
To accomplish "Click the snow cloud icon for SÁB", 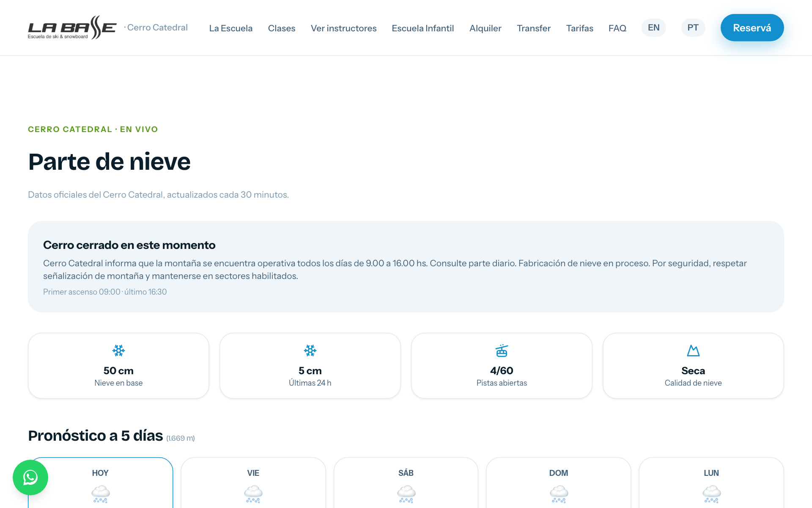I will pos(406,494).
